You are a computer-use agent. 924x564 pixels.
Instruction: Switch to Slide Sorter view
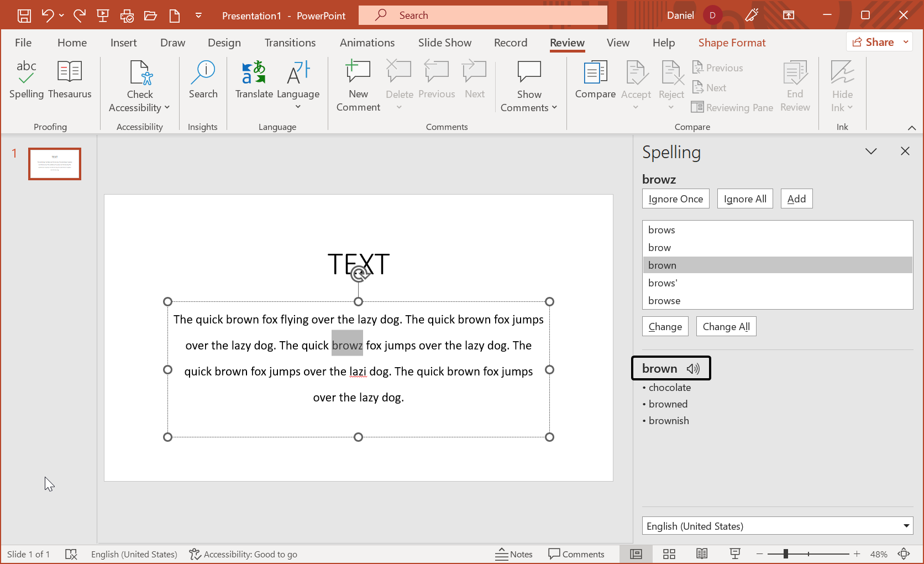coord(669,553)
